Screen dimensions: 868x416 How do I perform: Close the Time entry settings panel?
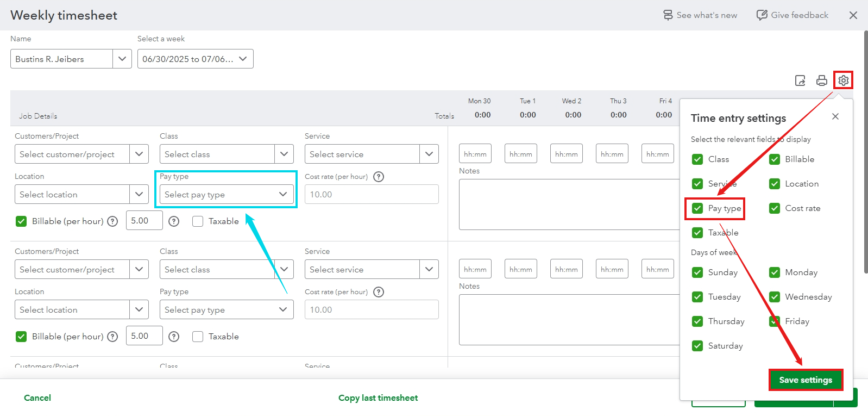(835, 116)
